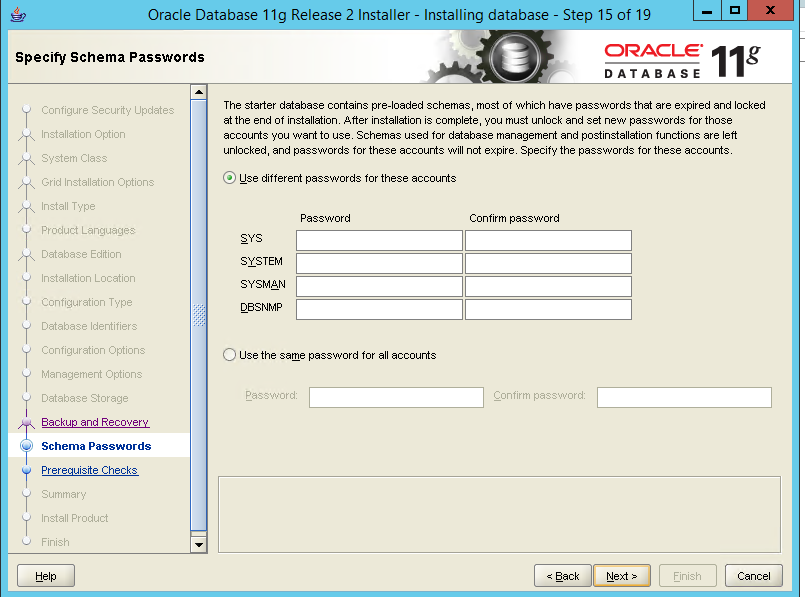Click the Configuration Options step

pos(93,350)
